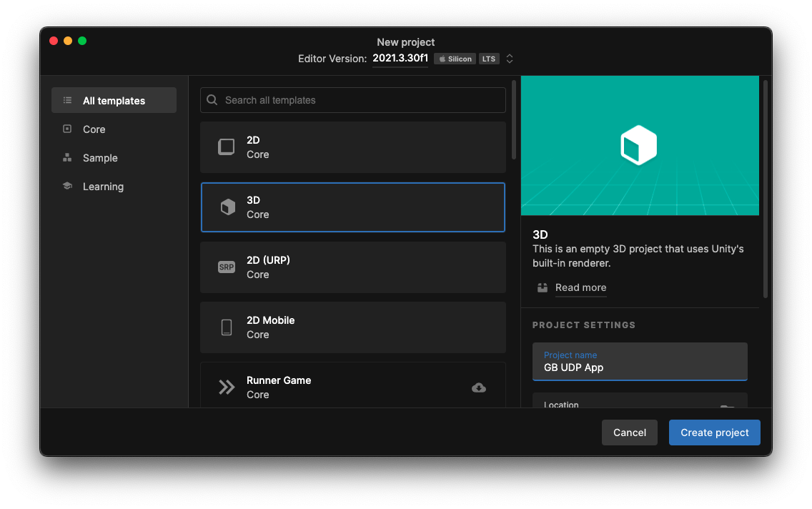Click the 3D template preview image
This screenshot has width=812, height=509.
640,146
